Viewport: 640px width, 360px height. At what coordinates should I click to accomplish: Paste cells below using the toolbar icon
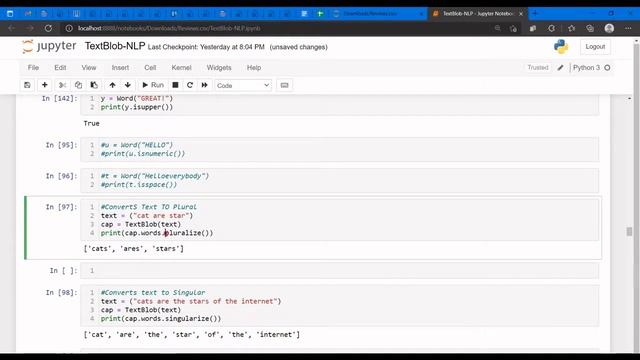pyautogui.click(x=94, y=85)
